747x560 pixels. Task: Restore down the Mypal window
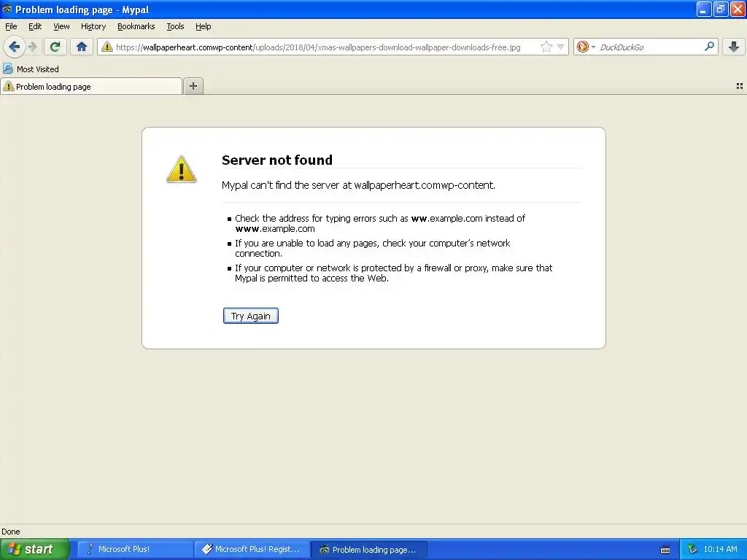point(720,9)
